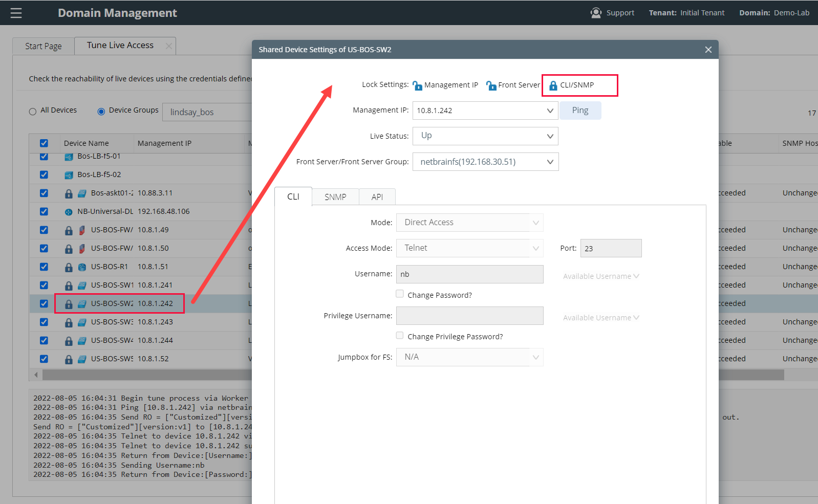Uncheck the checkbox for the 10.8.1.242 row
Image resolution: width=818 pixels, height=504 pixels.
[x=44, y=304]
